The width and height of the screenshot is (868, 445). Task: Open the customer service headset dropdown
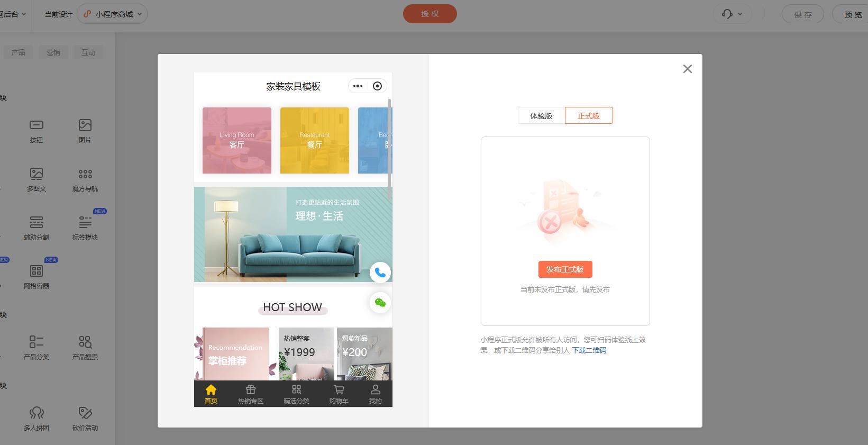point(732,14)
